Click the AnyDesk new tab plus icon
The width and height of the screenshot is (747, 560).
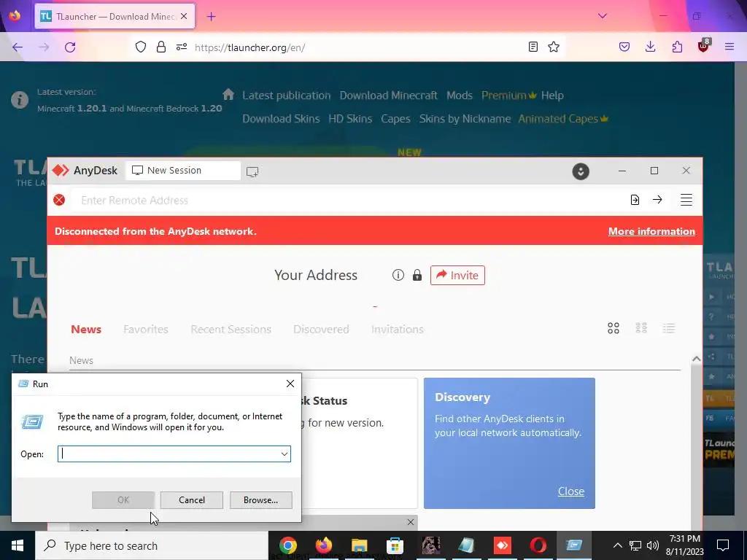click(x=252, y=171)
